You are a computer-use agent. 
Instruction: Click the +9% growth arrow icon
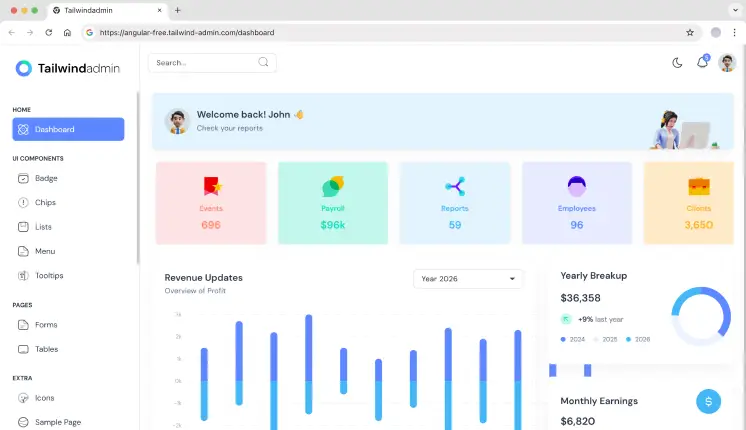point(566,319)
